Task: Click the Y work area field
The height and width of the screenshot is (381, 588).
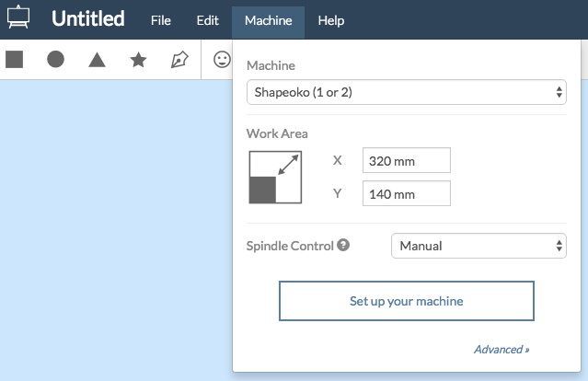Action: pos(406,194)
